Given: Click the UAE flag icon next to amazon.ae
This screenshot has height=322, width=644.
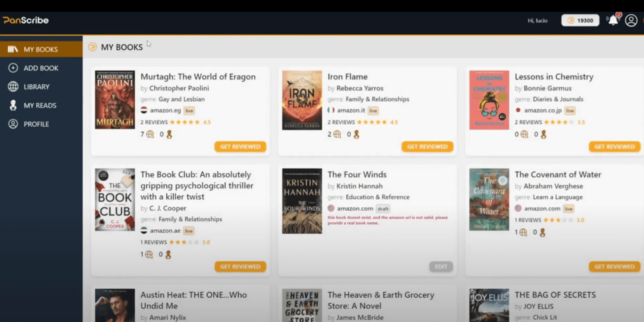Looking at the screenshot, I should pyautogui.click(x=144, y=230).
